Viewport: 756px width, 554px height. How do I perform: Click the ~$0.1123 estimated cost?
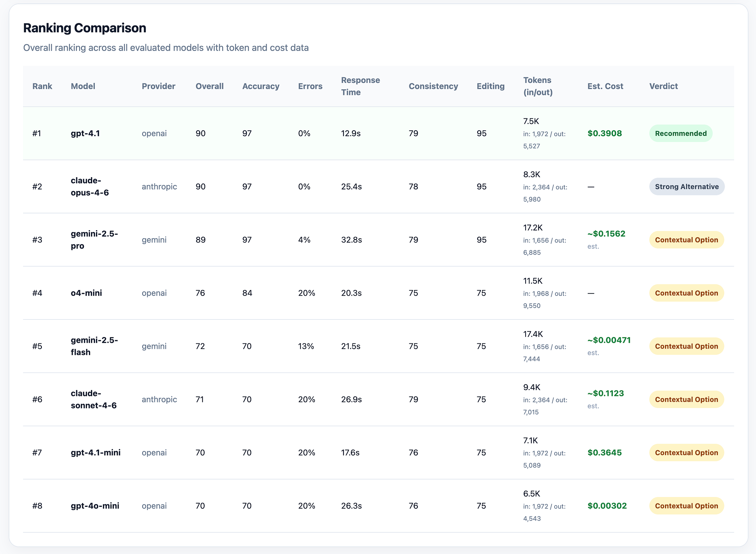(x=606, y=393)
